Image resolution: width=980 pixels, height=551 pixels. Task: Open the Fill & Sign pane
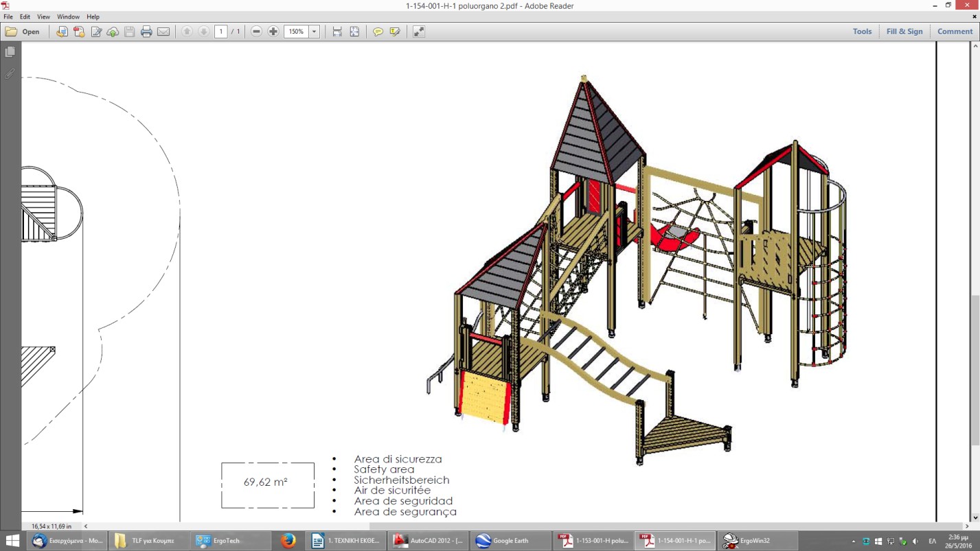pyautogui.click(x=904, y=32)
